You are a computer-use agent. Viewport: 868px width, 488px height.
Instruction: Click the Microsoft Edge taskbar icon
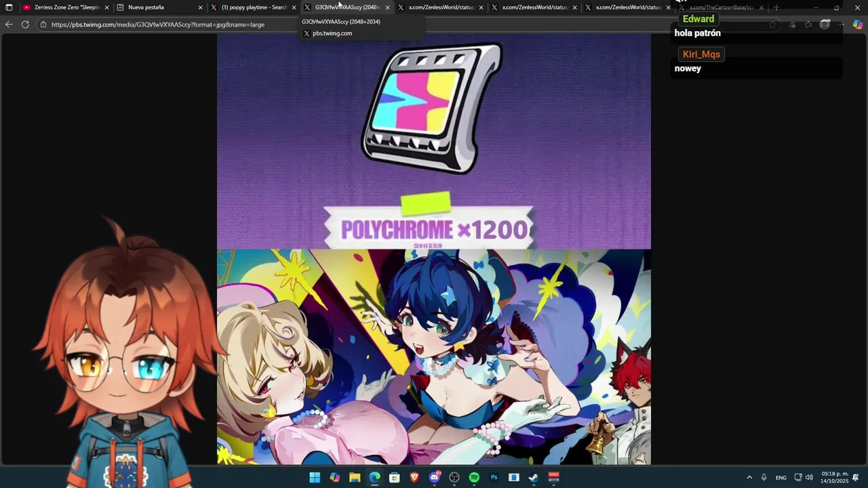(374, 478)
